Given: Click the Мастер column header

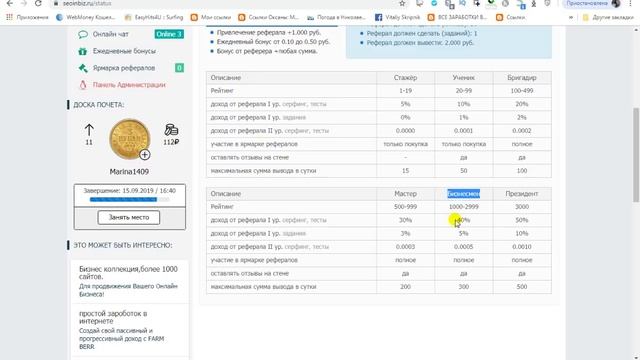Looking at the screenshot, I should (x=405, y=194).
